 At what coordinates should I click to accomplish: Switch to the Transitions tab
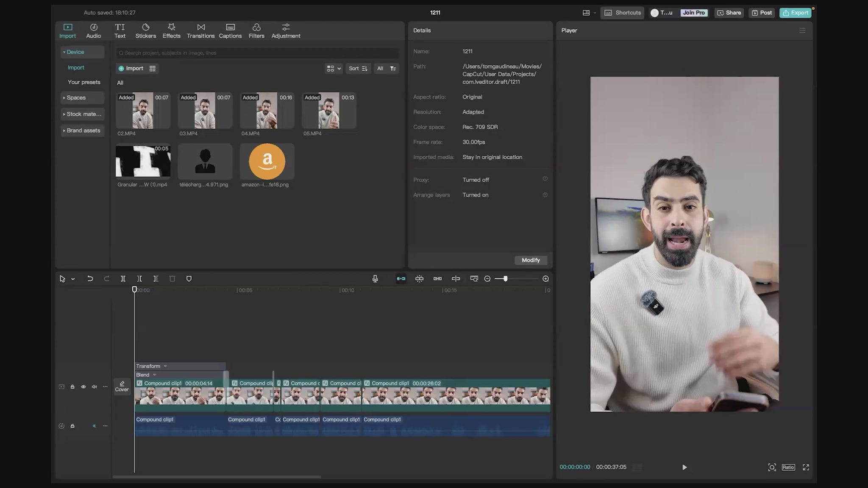pyautogui.click(x=200, y=31)
